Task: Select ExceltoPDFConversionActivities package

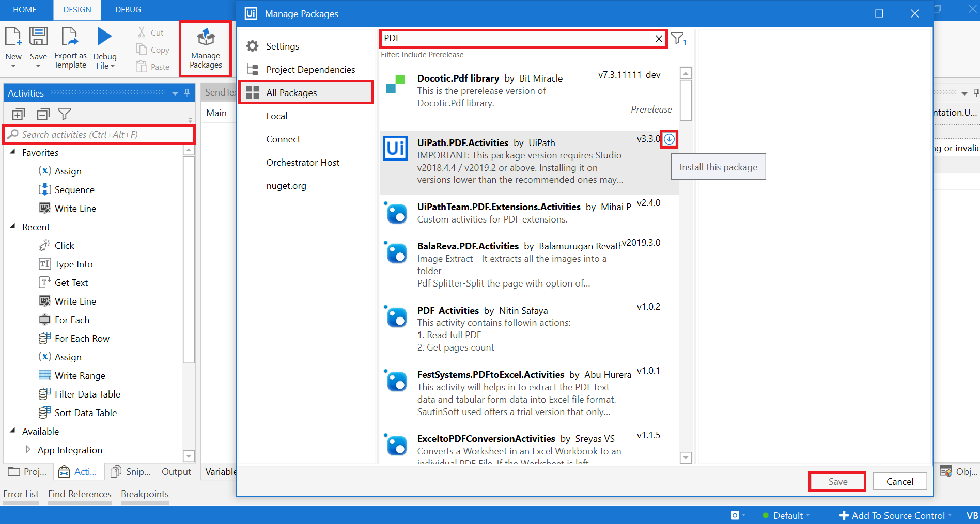Action: [x=530, y=447]
